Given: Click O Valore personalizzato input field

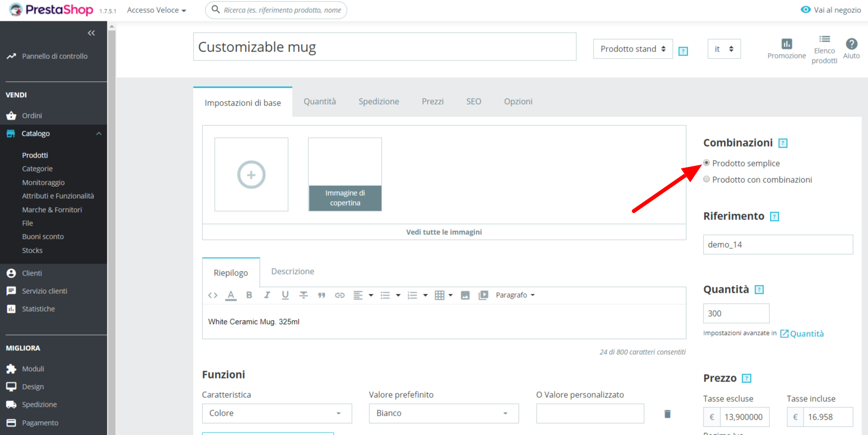Looking at the screenshot, I should coord(590,413).
